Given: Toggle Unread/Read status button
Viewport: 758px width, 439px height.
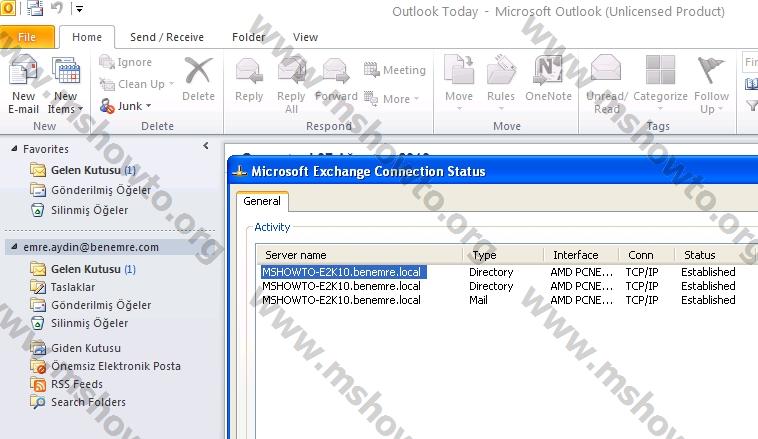Looking at the screenshot, I should (x=606, y=84).
